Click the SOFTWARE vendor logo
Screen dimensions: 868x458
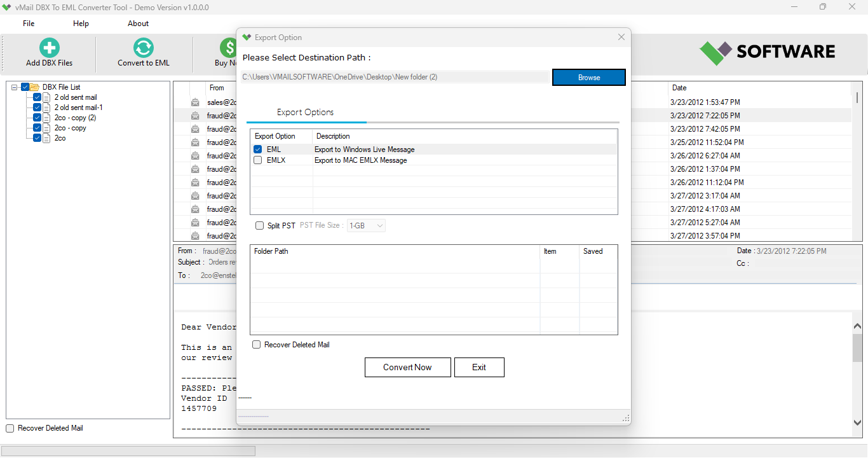tap(766, 52)
